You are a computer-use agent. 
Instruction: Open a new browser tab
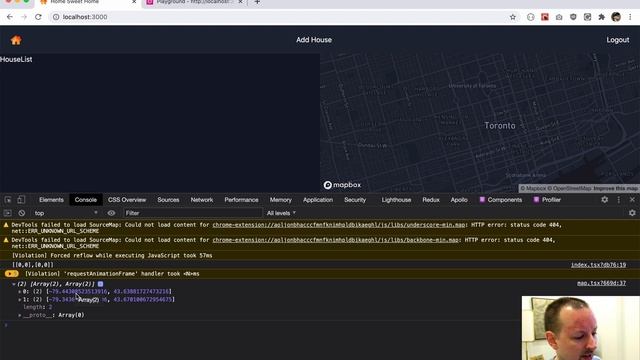pyautogui.click(x=257, y=2)
